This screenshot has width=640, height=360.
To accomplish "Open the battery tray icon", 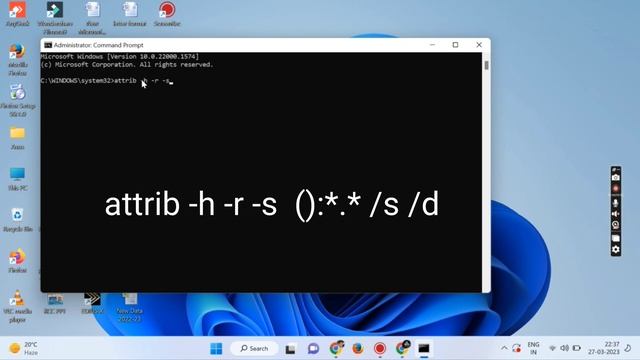I will [576, 348].
